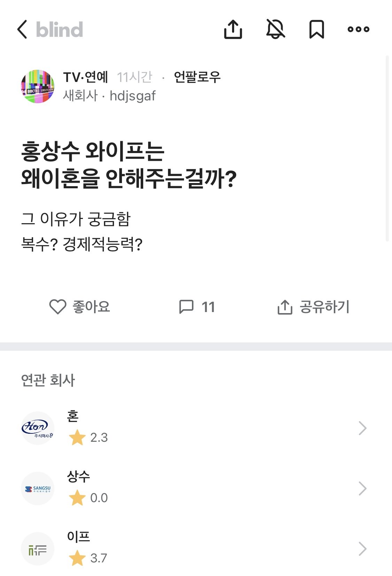Select the 상수 company name
The width and height of the screenshot is (392, 576).
tap(78, 476)
